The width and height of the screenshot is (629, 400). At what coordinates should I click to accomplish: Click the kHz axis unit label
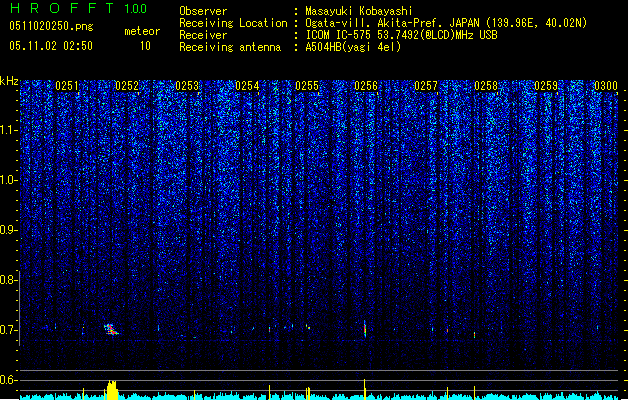click(9, 81)
